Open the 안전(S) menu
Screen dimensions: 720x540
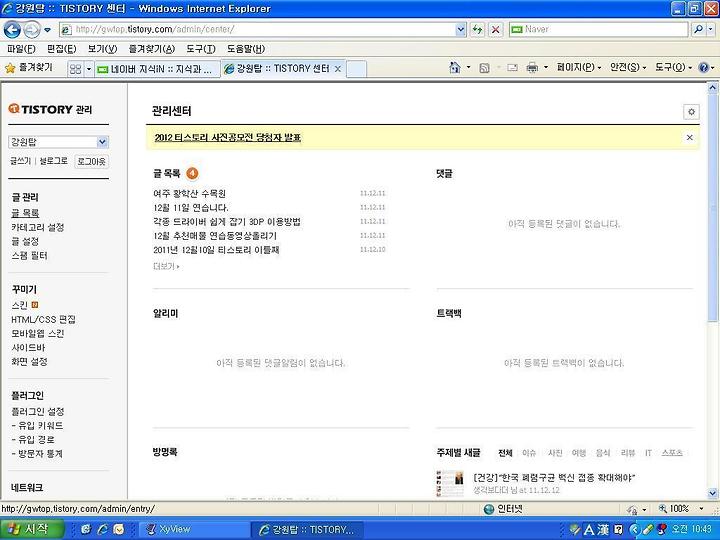click(x=628, y=68)
